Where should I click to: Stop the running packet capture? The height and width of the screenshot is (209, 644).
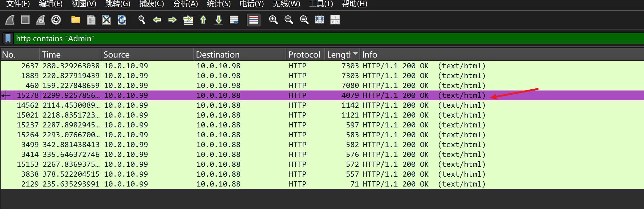click(x=25, y=20)
